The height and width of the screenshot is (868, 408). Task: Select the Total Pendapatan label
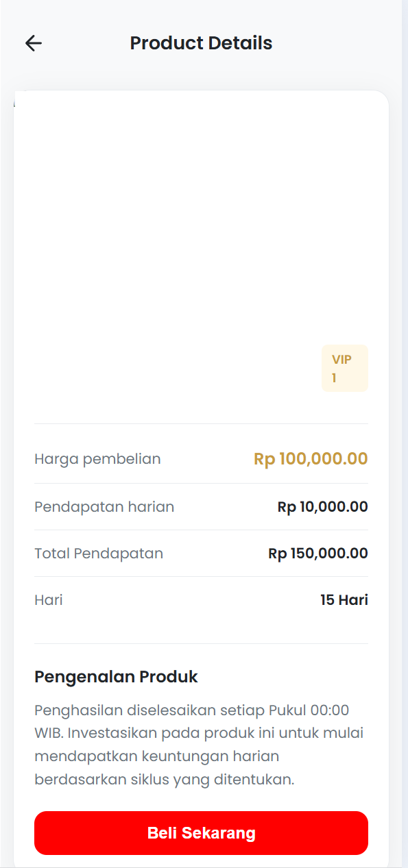click(x=99, y=554)
